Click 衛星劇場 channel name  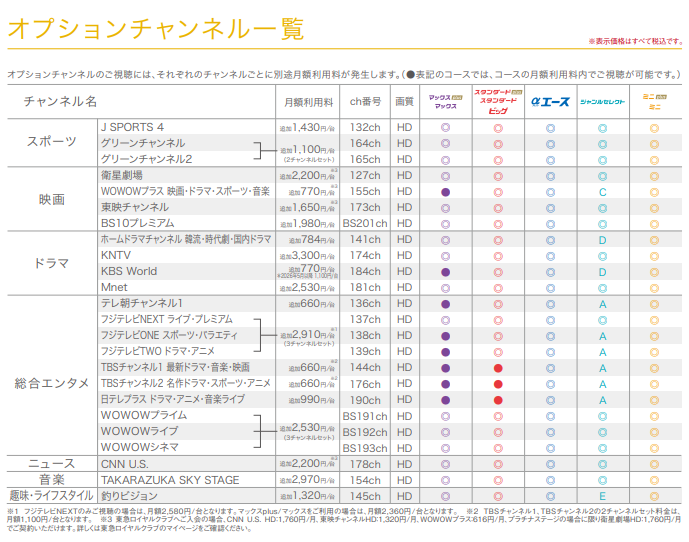(122, 175)
